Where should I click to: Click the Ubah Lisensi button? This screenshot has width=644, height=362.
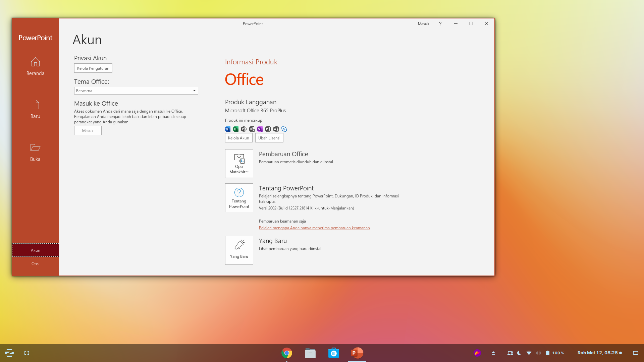point(269,138)
